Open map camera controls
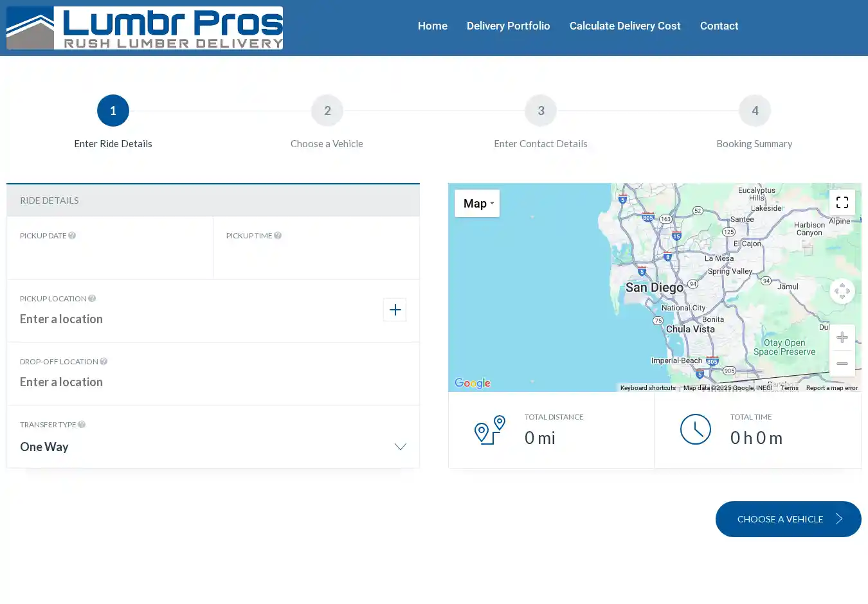 [x=842, y=291]
